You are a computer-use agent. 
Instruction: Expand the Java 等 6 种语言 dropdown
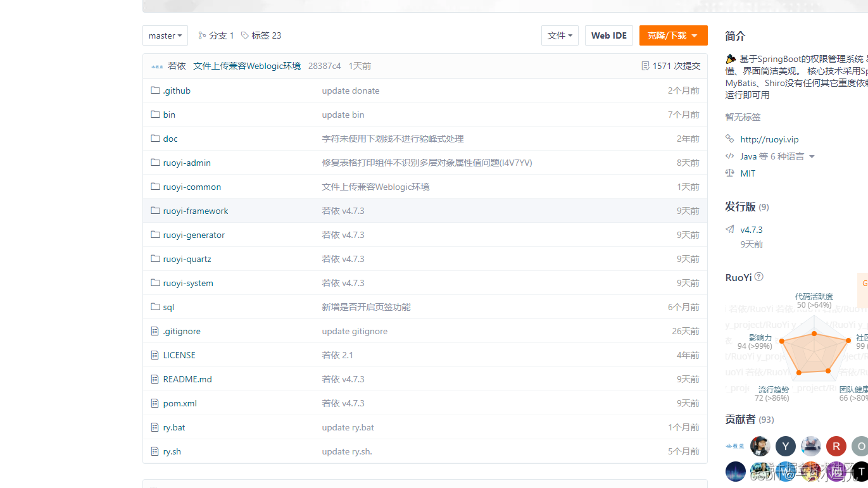coord(777,156)
